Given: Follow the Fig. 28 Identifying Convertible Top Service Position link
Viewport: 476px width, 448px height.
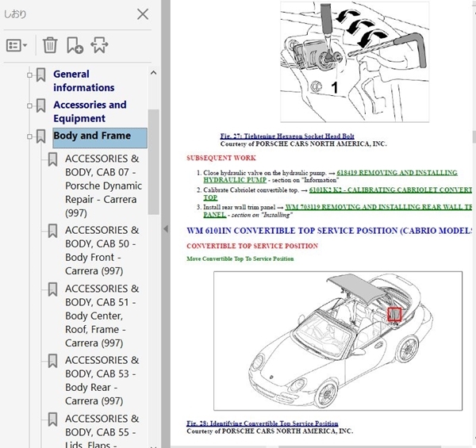Looking at the screenshot, I should point(263,423).
